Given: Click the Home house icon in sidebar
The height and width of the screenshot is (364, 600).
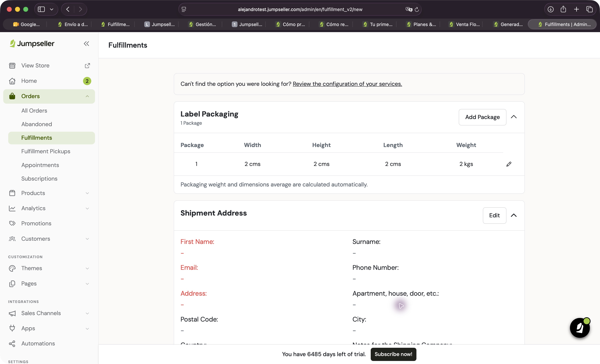Looking at the screenshot, I should click(12, 81).
